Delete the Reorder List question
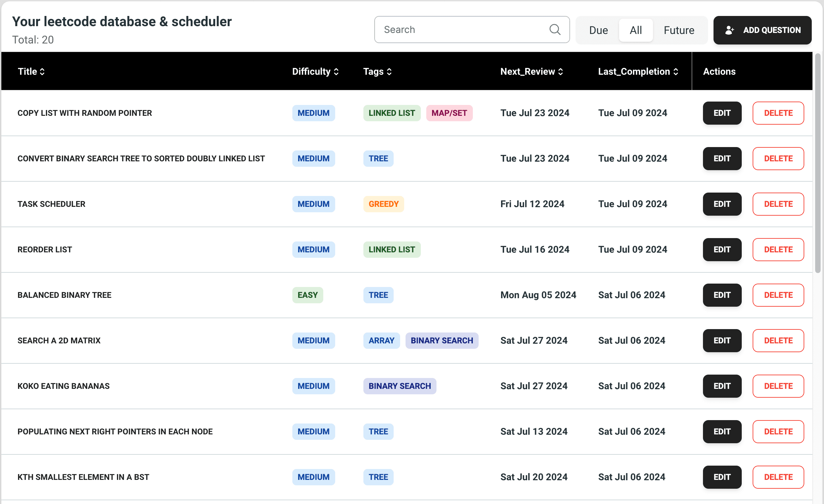The height and width of the screenshot is (504, 824). click(778, 250)
